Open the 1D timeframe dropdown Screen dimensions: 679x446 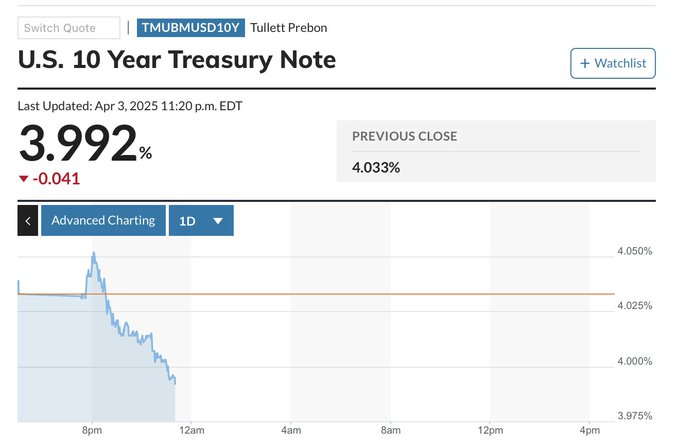pyautogui.click(x=201, y=220)
